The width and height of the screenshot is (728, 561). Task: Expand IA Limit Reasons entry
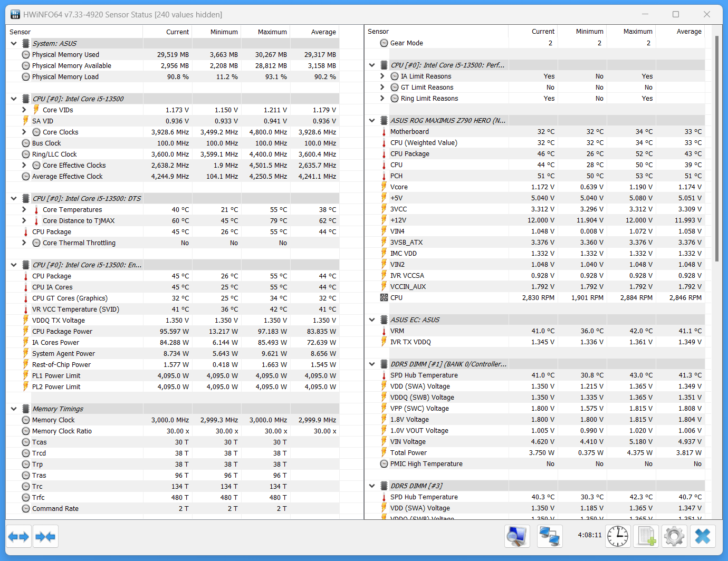(x=382, y=76)
